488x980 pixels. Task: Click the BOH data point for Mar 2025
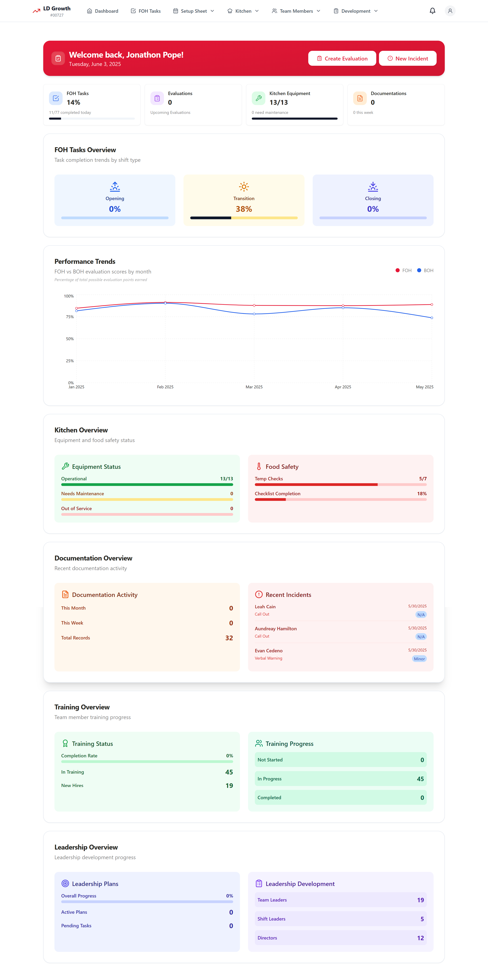pos(254,314)
